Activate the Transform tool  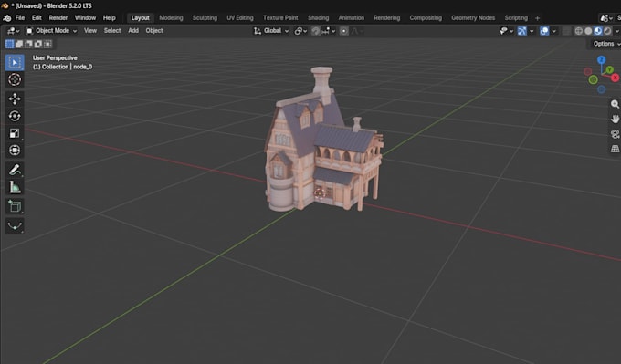point(15,151)
